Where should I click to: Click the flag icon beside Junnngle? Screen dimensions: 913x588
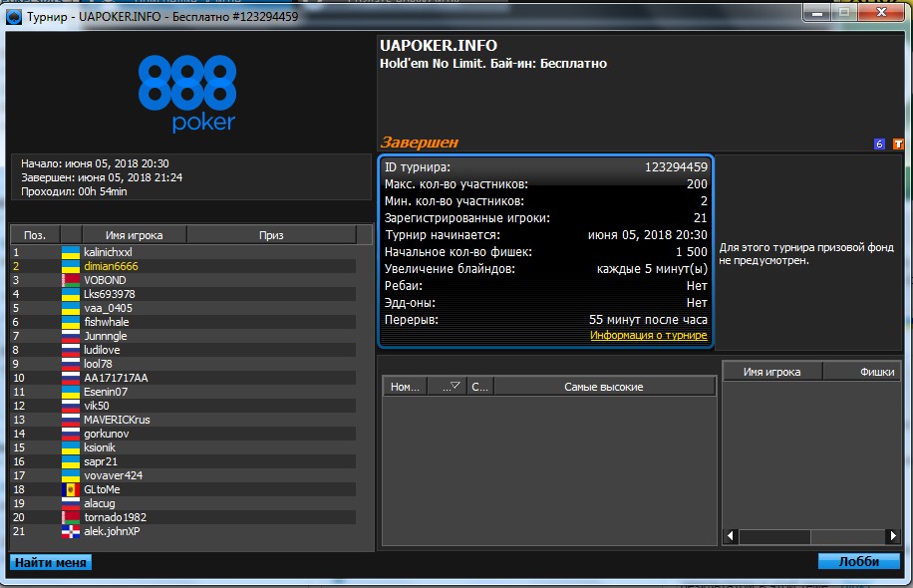point(71,336)
